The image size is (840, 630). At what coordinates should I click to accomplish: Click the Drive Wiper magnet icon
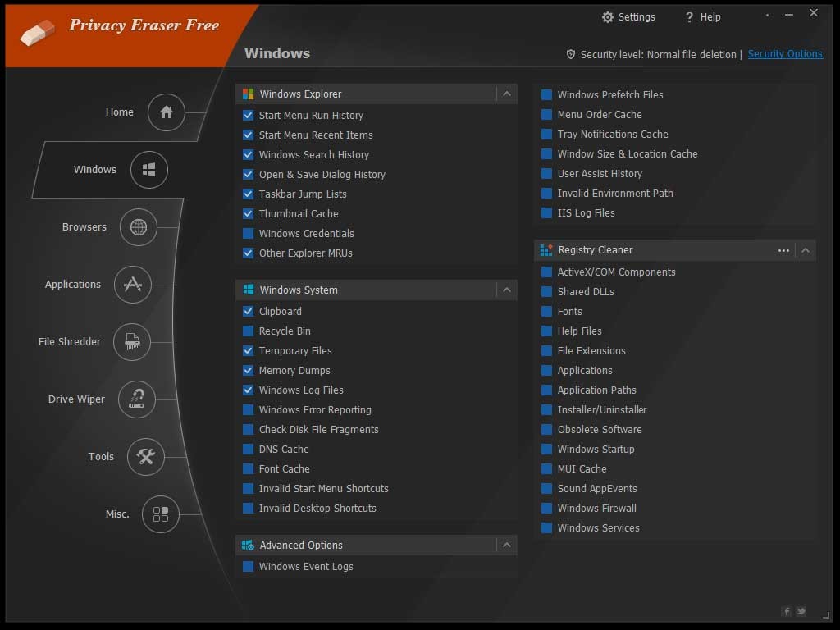coord(137,399)
